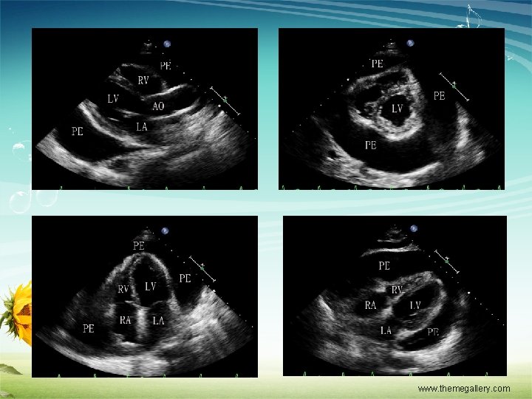This screenshot has width=532, height=399.
Task: Click the PE label beside RV in the AO image
Action: coord(166,66)
